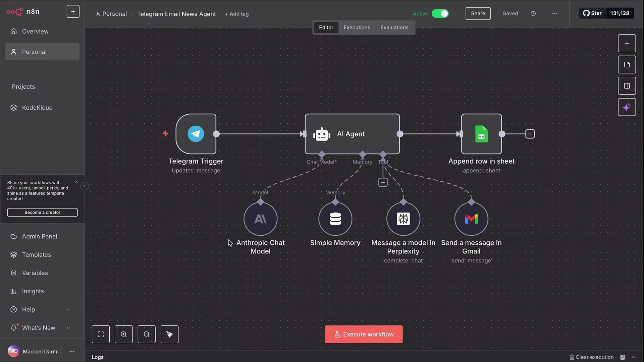The image size is (644, 362).
Task: Go to Overview in sidebar
Action: (x=42, y=32)
